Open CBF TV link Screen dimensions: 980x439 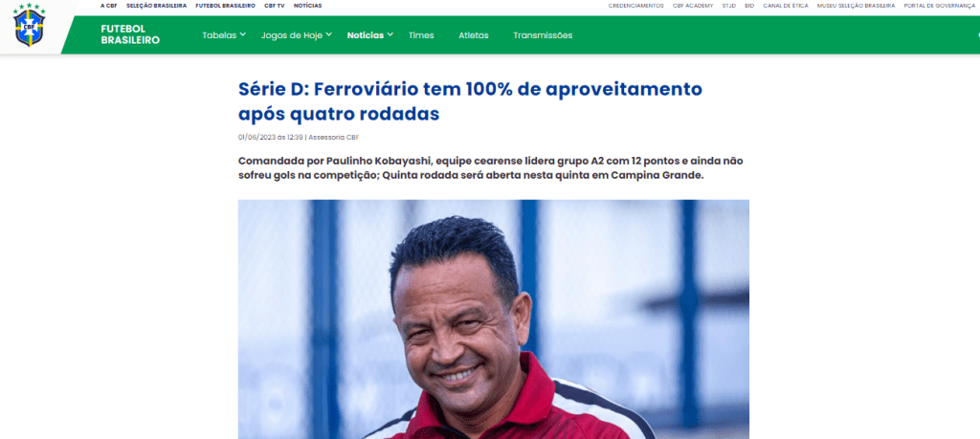[x=275, y=6]
